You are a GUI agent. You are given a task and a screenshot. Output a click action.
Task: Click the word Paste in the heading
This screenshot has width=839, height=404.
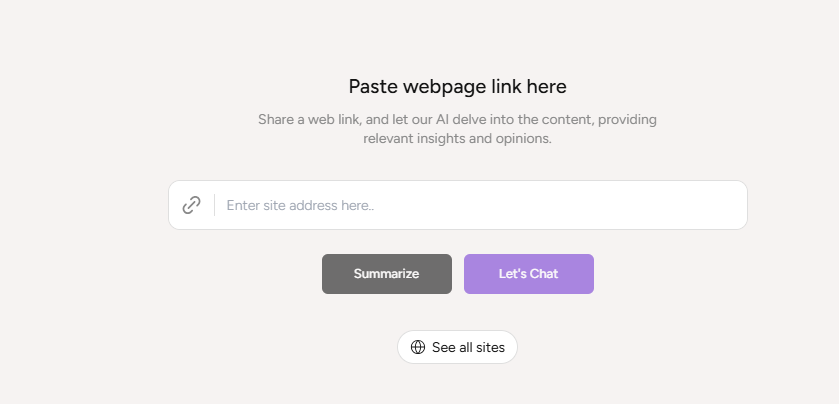[371, 87]
